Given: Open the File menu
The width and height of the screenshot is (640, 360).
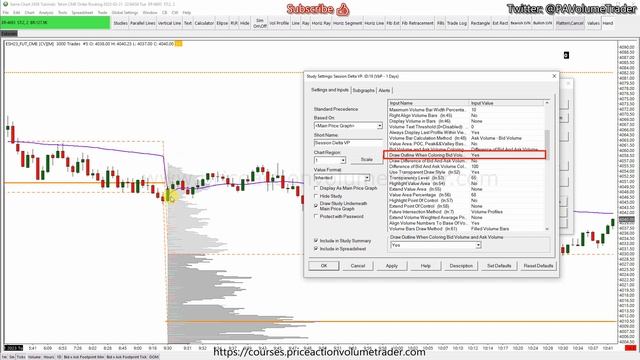Looking at the screenshot, I should pyautogui.click(x=5, y=13).
